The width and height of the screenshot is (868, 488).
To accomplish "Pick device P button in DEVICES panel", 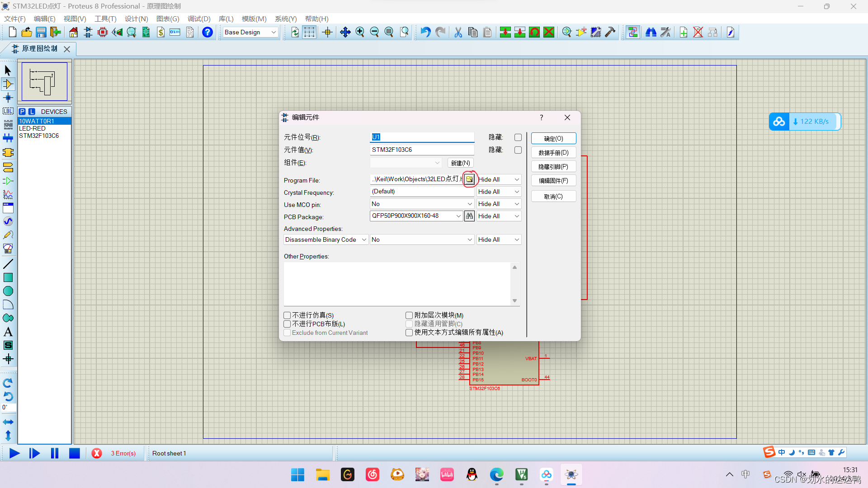I will [22, 112].
